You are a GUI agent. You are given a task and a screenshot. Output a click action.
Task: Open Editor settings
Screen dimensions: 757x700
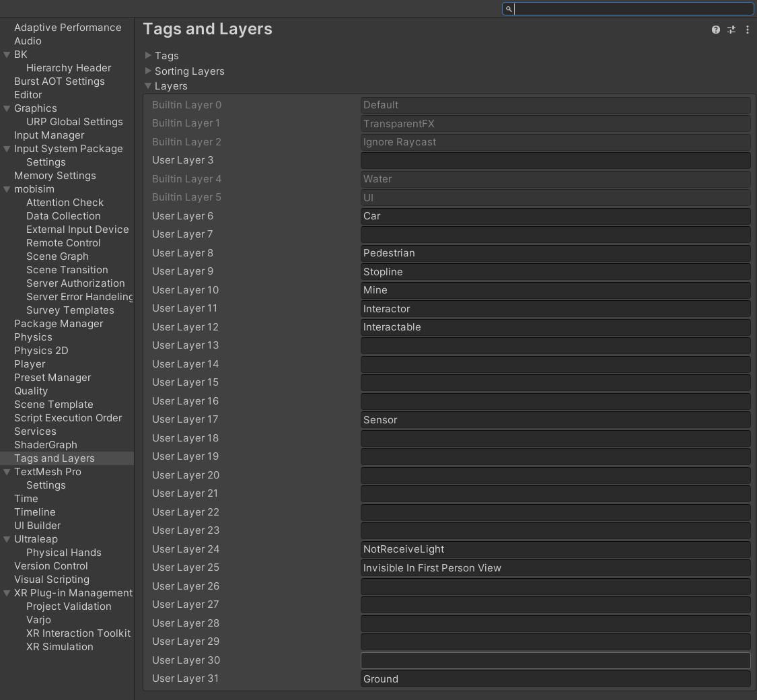[28, 95]
